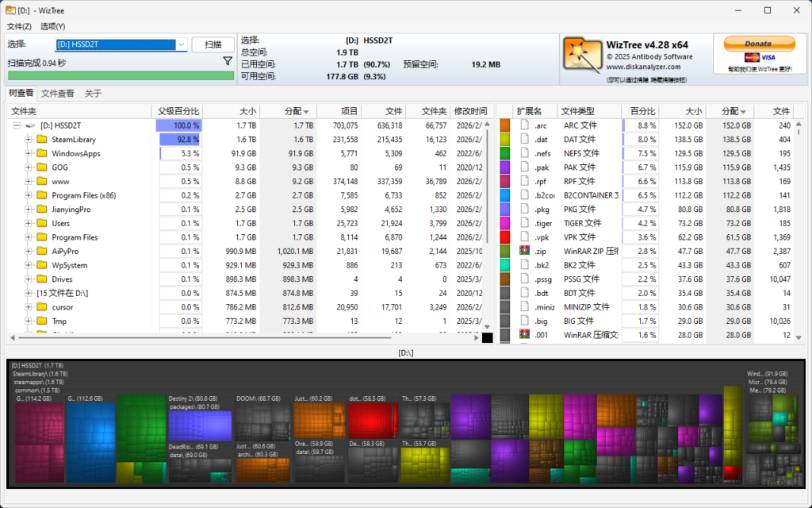
Task: Expand the WindowsApps folder tree node
Action: (29, 153)
